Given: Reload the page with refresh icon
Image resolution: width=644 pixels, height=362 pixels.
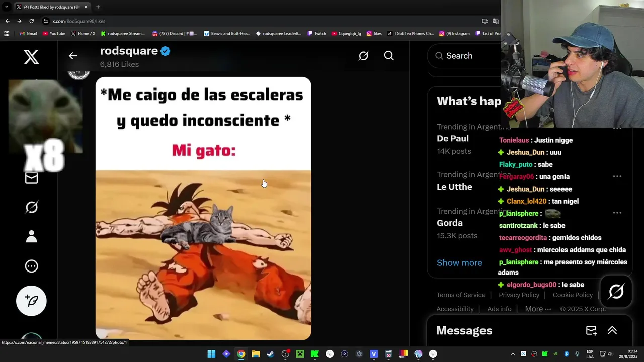Looking at the screenshot, I should pyautogui.click(x=31, y=21).
